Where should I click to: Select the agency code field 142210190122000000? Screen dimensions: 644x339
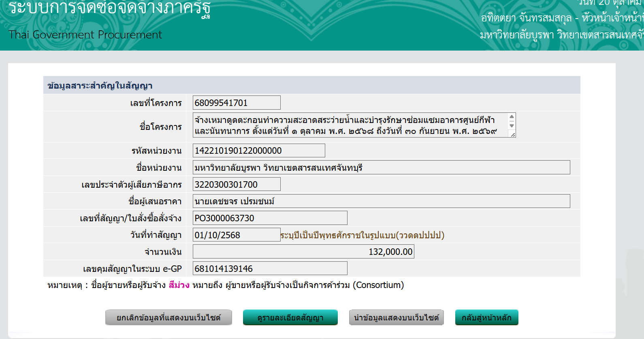(x=259, y=150)
